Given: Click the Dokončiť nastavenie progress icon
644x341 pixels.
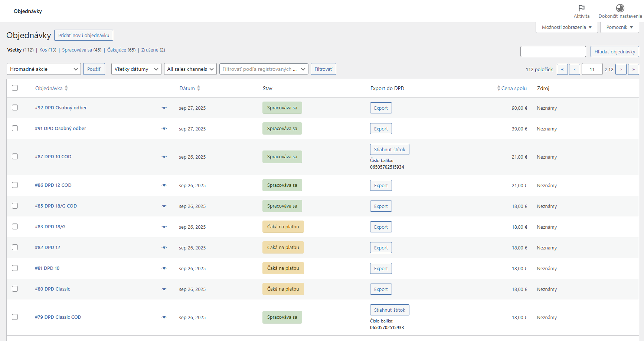Looking at the screenshot, I should [620, 8].
